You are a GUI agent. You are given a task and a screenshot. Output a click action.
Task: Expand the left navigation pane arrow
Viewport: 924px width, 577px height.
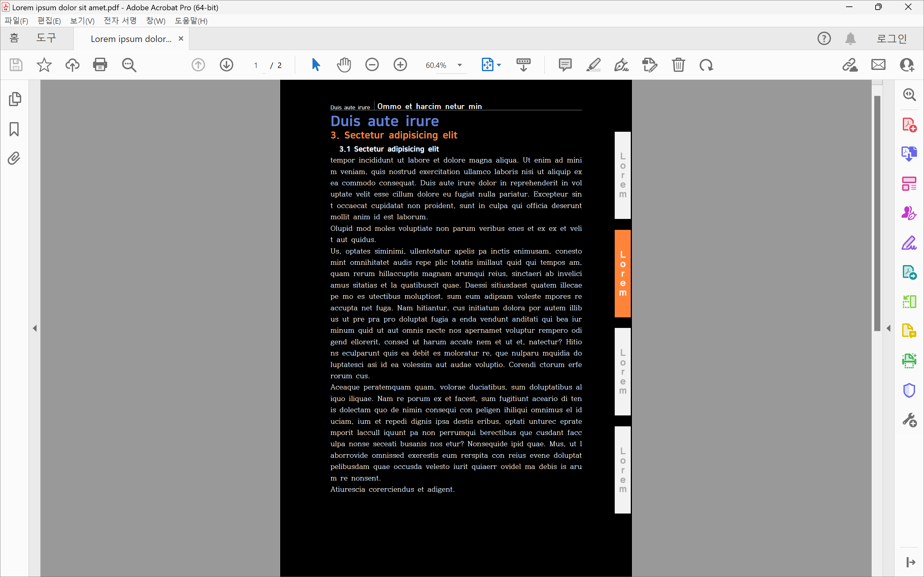tap(35, 328)
